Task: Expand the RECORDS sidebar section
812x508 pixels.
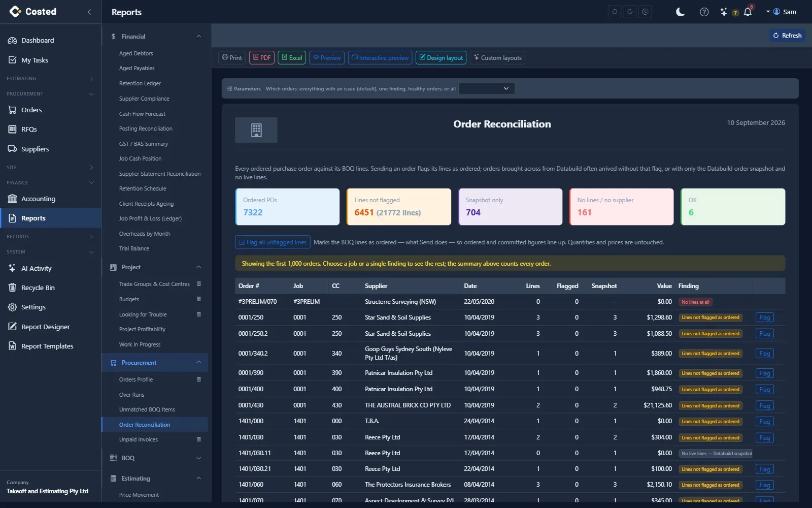Action: click(x=51, y=237)
